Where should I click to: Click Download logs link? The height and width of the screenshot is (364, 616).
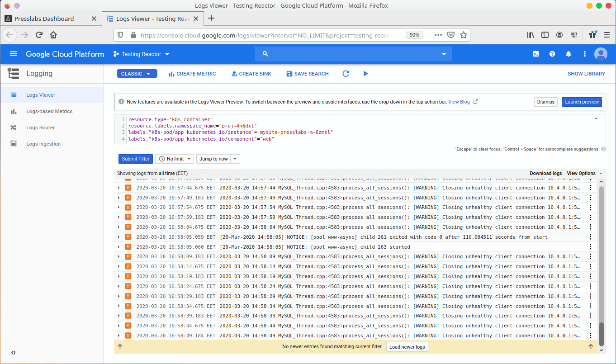(546, 173)
